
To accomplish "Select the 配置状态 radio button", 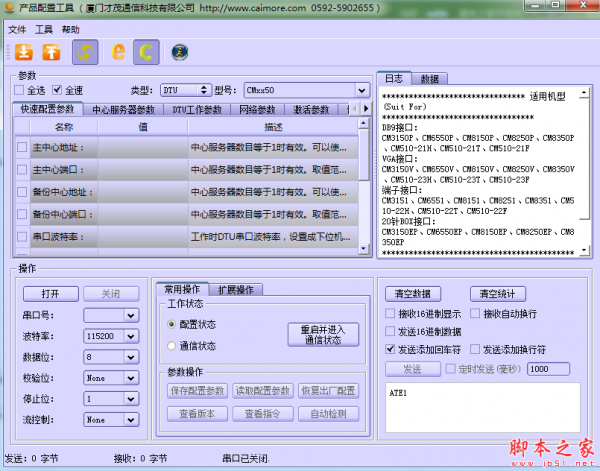I will pos(171,324).
